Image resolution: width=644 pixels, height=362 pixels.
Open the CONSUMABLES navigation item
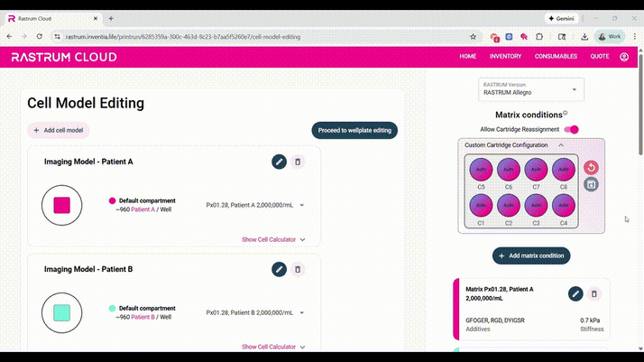tap(556, 56)
